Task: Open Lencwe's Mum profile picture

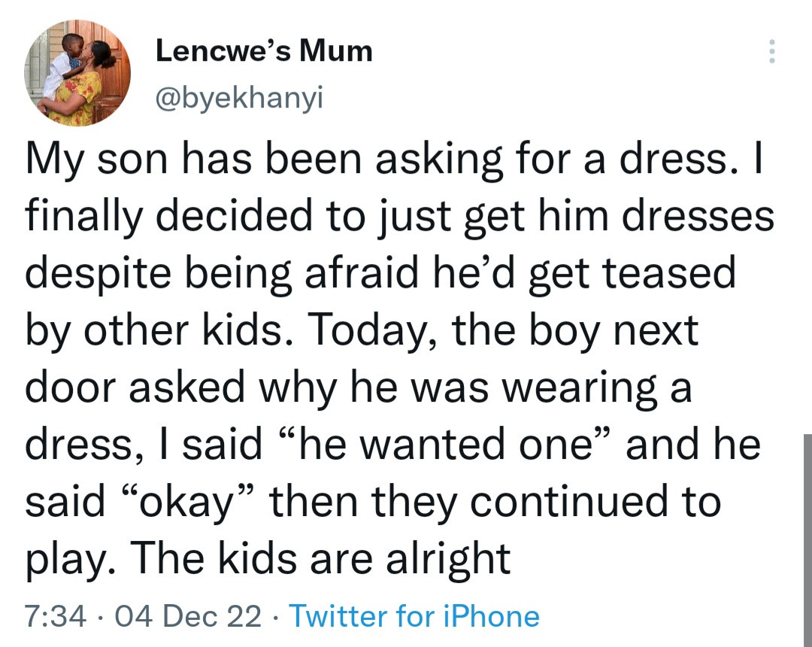Action: coord(77,73)
